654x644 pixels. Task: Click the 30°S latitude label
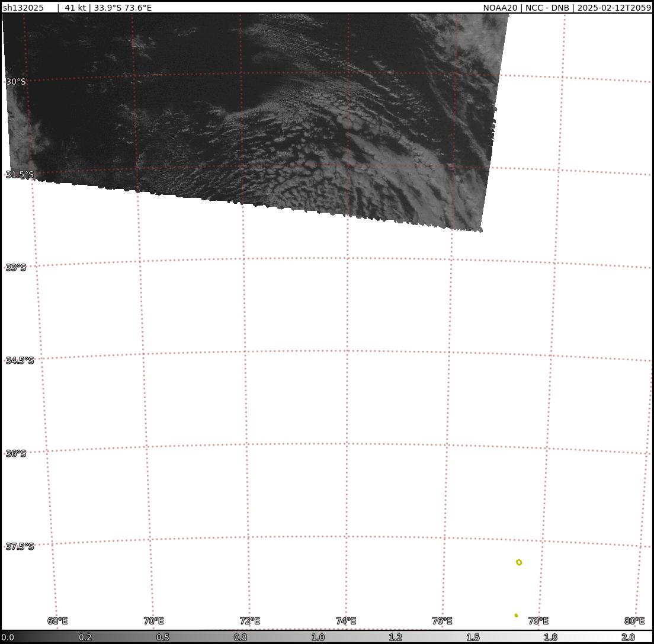16,82
